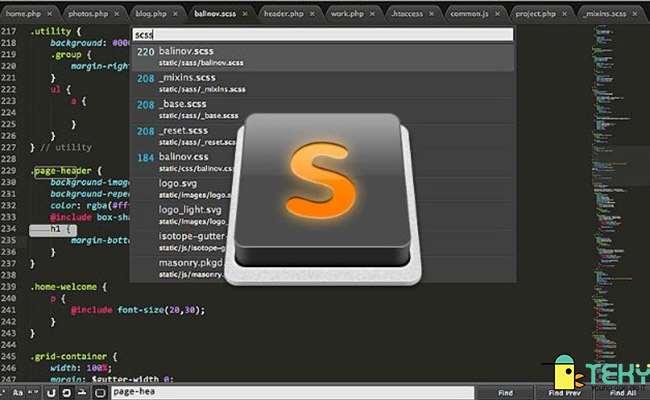Close the photos.php tab
650x400 pixels.
point(117,14)
